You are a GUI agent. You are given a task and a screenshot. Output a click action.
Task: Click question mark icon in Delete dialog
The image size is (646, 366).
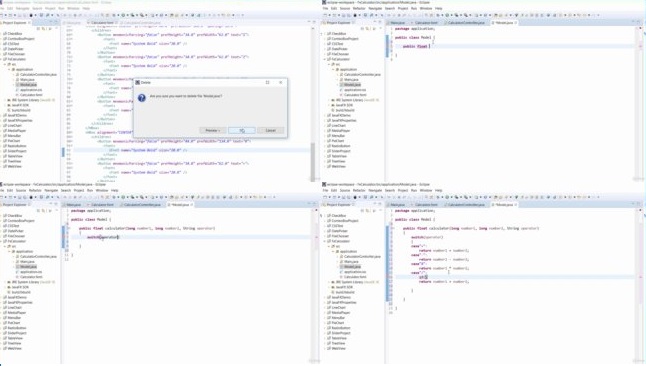coord(142,98)
